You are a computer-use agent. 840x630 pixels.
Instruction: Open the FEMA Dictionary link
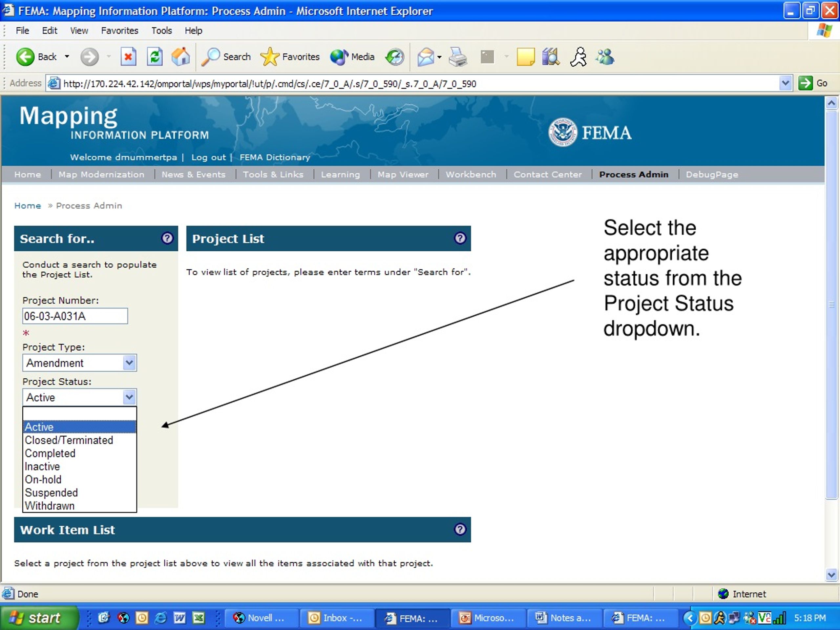click(275, 157)
